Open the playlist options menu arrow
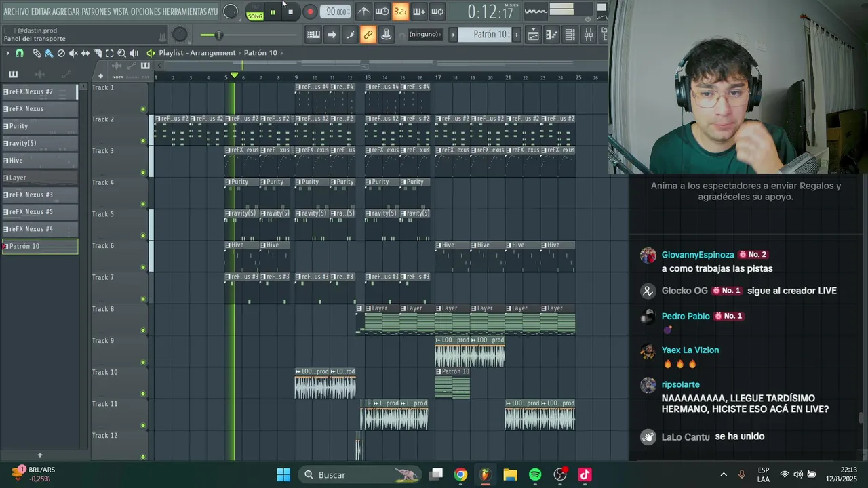Viewport: 868px width, 488px height. [x=7, y=53]
